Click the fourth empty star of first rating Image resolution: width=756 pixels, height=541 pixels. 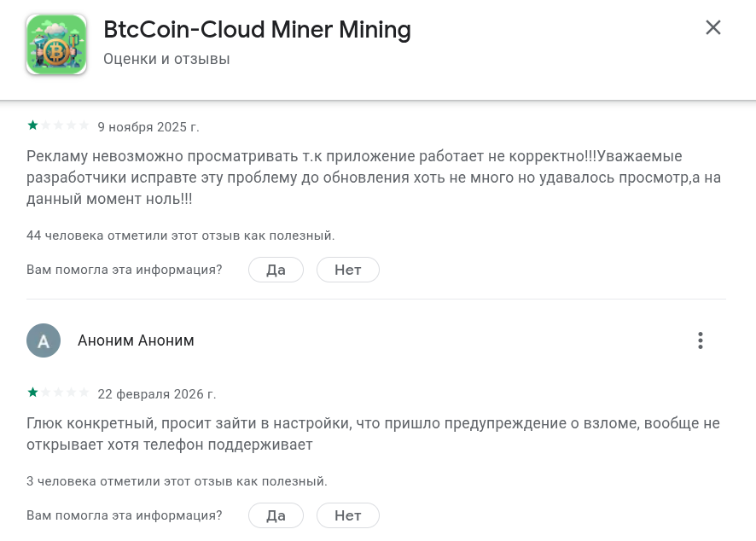click(x=72, y=125)
